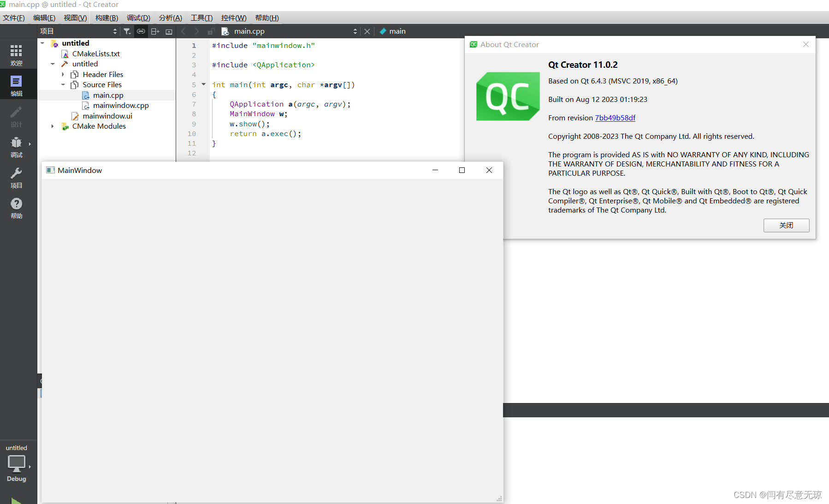This screenshot has height=504, width=829.
Task: Open the 文件(F) menu
Action: pos(14,18)
